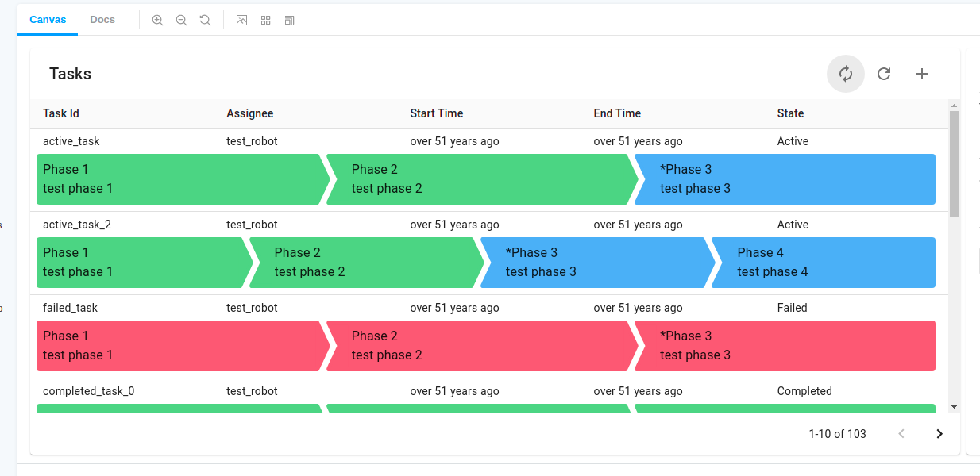This screenshot has width=980, height=476.
Task: Toggle automatic task refresh
Action: tap(845, 73)
